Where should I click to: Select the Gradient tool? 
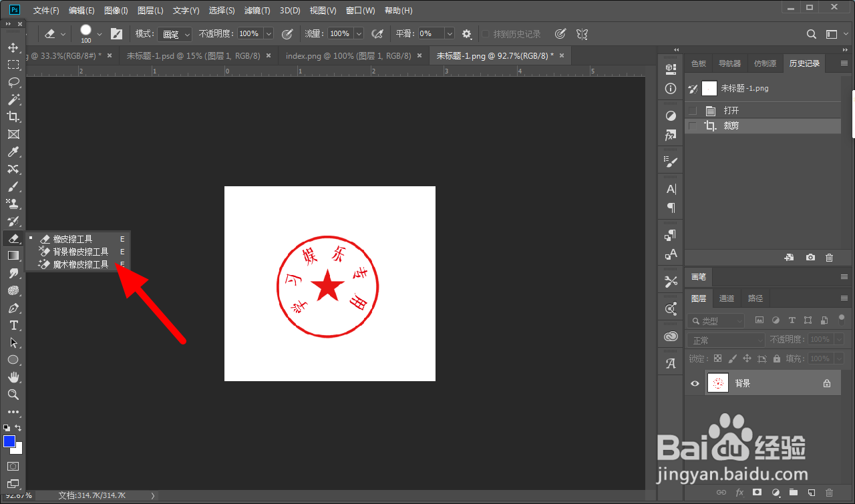(x=13, y=256)
